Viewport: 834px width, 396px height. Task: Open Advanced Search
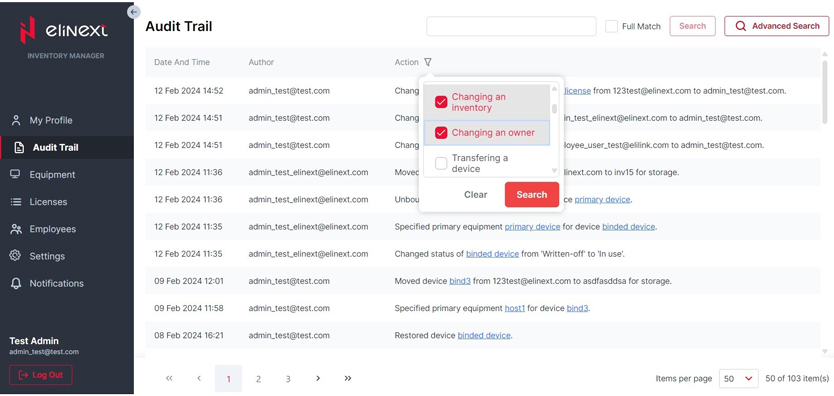coord(777,26)
